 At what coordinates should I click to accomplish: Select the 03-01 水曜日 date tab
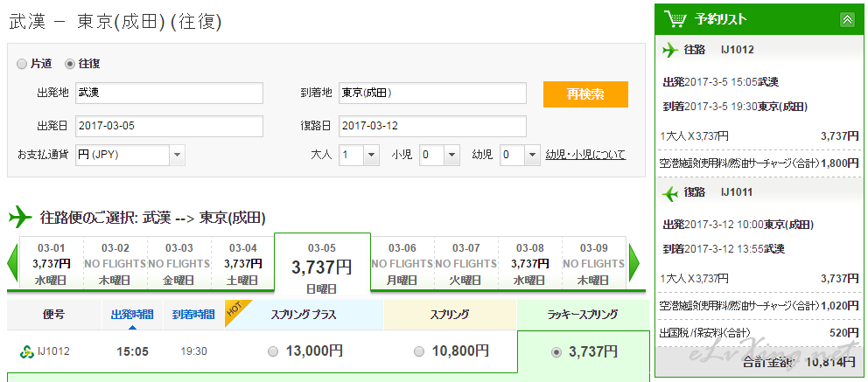pos(52,264)
